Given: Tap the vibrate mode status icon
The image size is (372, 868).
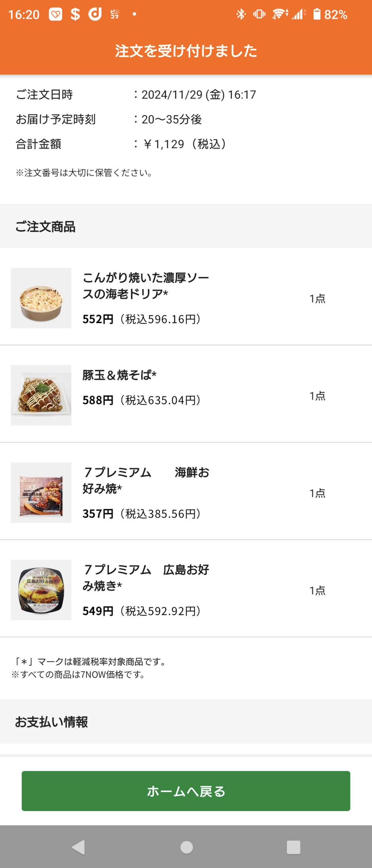Looking at the screenshot, I should (x=259, y=15).
